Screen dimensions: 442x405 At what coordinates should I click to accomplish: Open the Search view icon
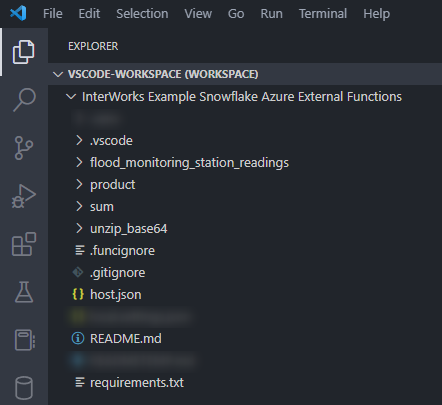[x=24, y=100]
